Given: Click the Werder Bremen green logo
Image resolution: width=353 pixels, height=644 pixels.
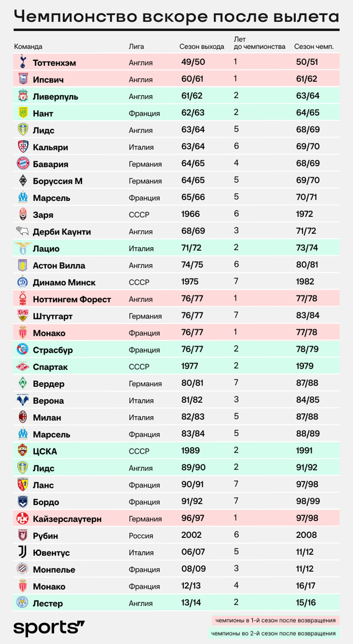Looking at the screenshot, I should tap(23, 383).
